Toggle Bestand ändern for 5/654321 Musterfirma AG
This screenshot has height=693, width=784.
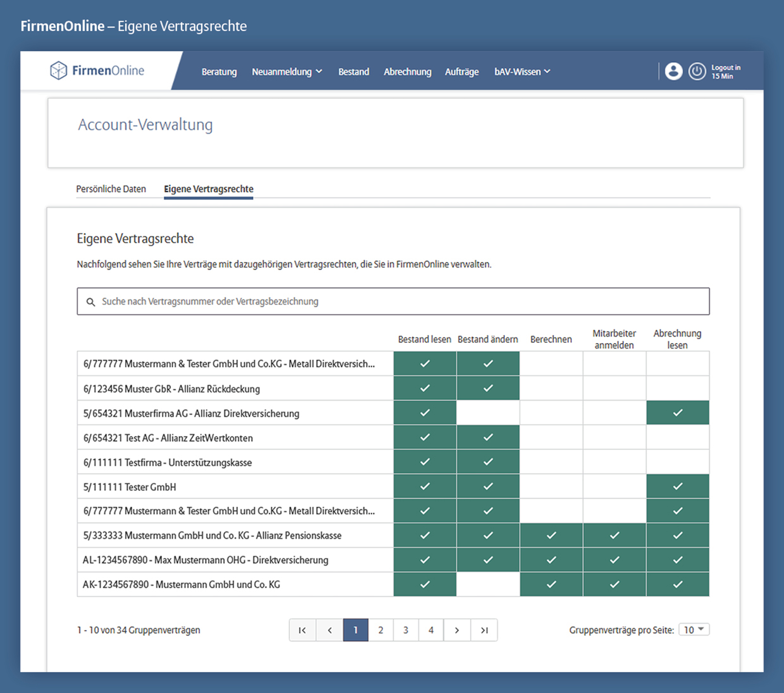coord(488,413)
